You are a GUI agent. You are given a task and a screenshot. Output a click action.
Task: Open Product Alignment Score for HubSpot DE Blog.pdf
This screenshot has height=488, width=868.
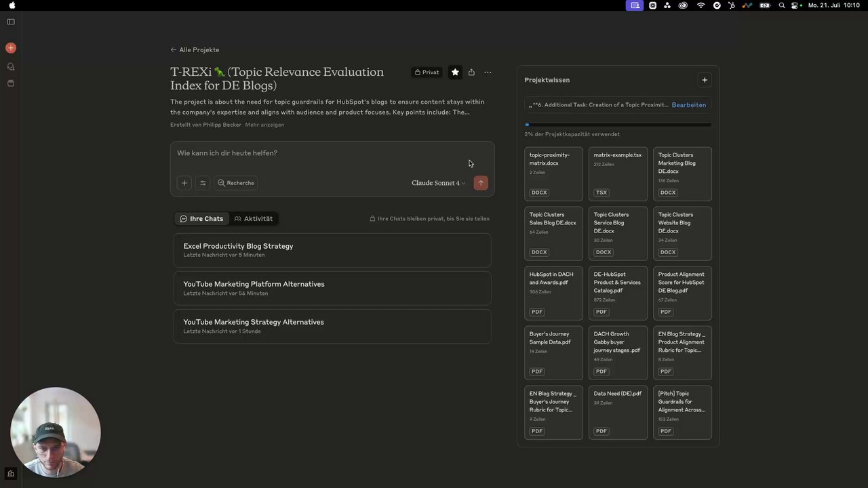click(682, 293)
